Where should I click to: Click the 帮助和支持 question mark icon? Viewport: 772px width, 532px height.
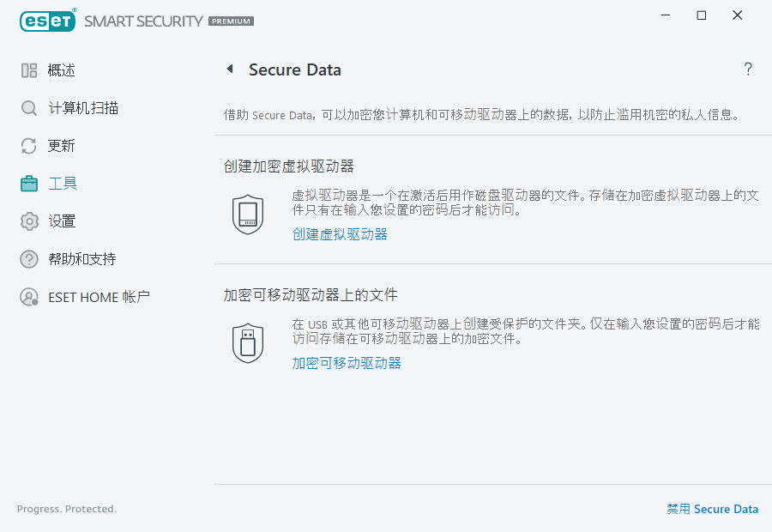(28, 258)
